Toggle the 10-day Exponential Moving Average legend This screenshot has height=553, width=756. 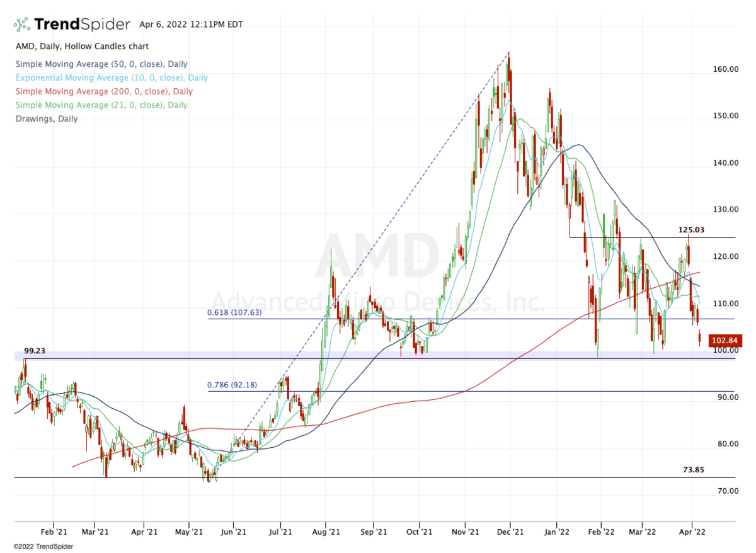112,78
